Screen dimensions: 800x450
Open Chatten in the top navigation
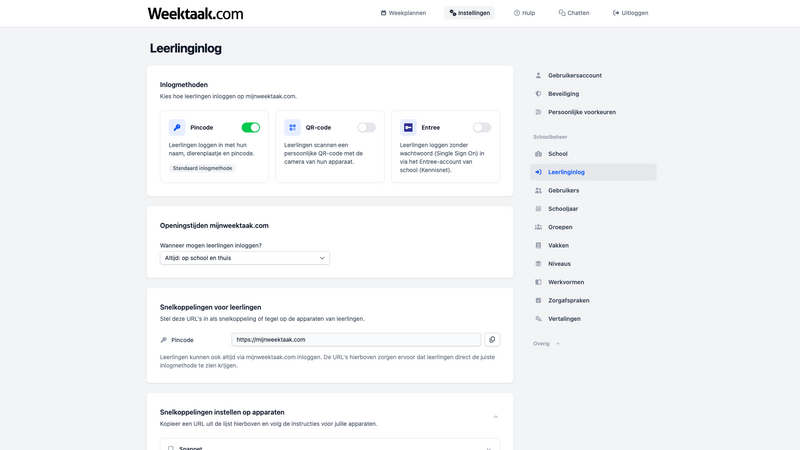pos(574,13)
